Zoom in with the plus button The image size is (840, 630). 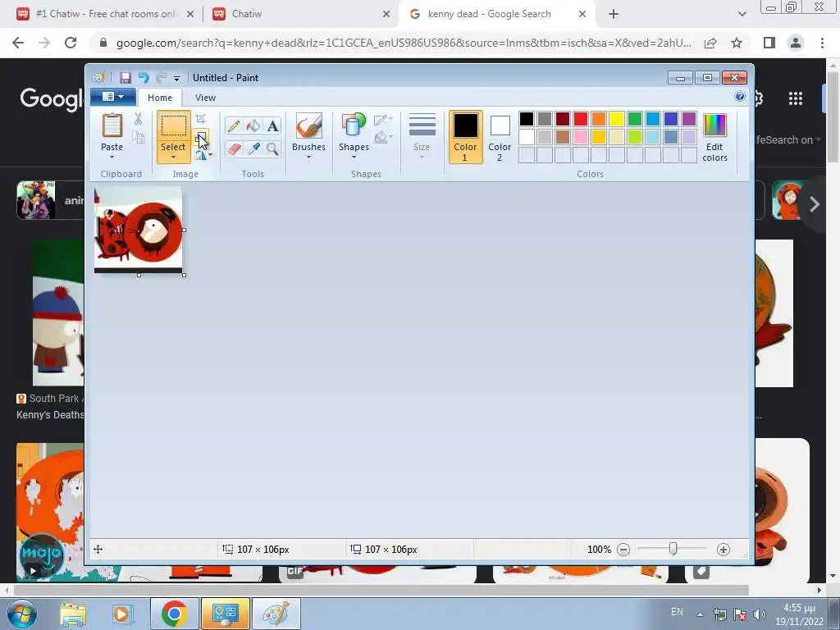[x=724, y=550]
